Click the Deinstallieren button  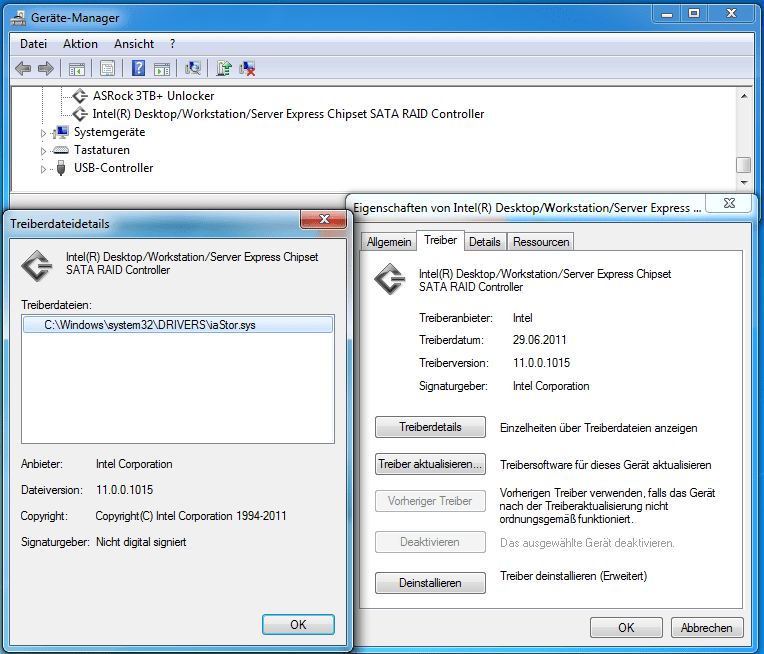(x=430, y=583)
